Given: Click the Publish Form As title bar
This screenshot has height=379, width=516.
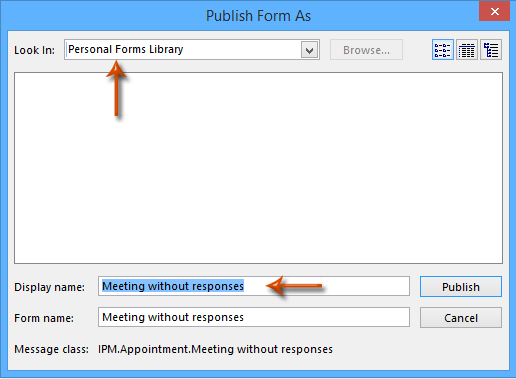Looking at the screenshot, I should [x=258, y=16].
